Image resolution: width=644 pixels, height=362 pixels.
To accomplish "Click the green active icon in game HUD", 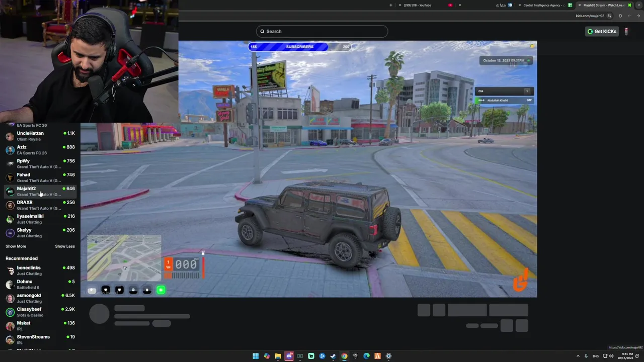I will click(161, 290).
